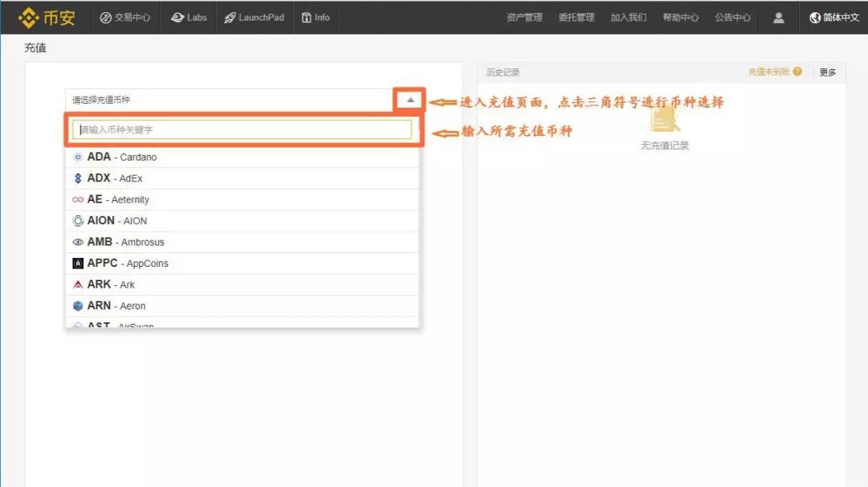868x487 pixels.
Task: Open the 简体中文 language selector
Action: point(834,18)
